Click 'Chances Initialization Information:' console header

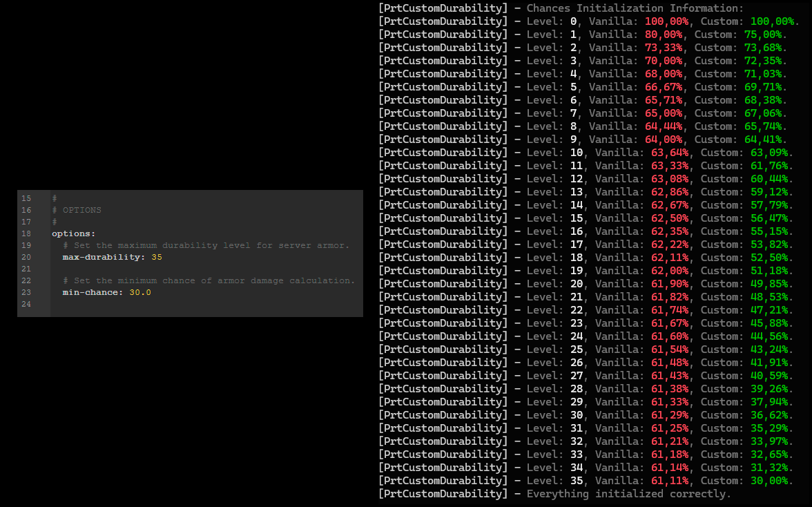pos(635,8)
